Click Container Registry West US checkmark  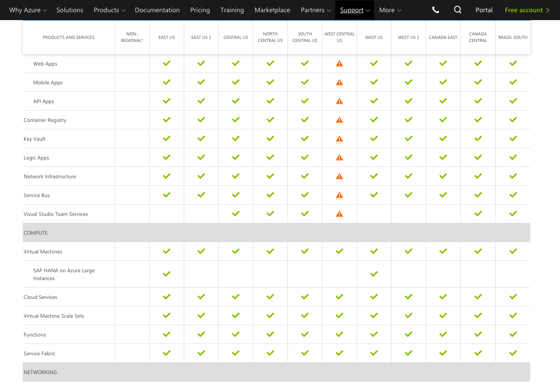click(374, 120)
